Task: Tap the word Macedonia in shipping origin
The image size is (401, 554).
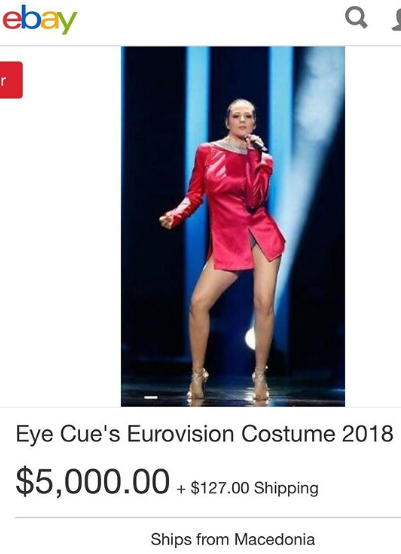Action: (275, 540)
